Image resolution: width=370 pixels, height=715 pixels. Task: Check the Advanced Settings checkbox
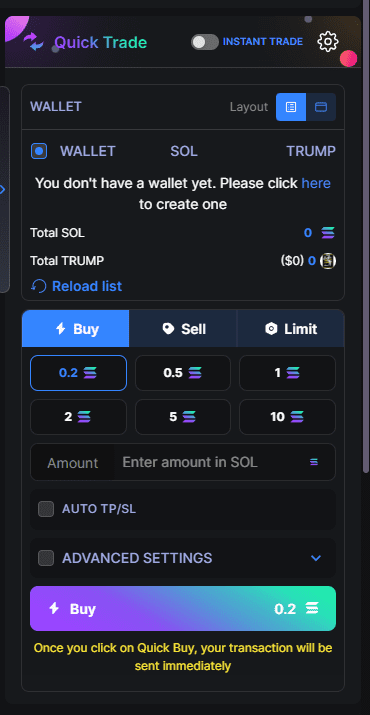click(46, 558)
